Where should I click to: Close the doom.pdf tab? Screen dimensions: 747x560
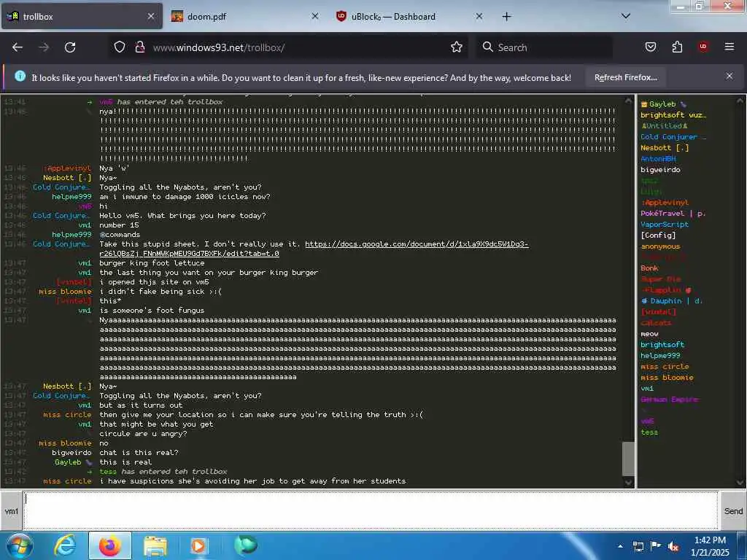(x=315, y=16)
